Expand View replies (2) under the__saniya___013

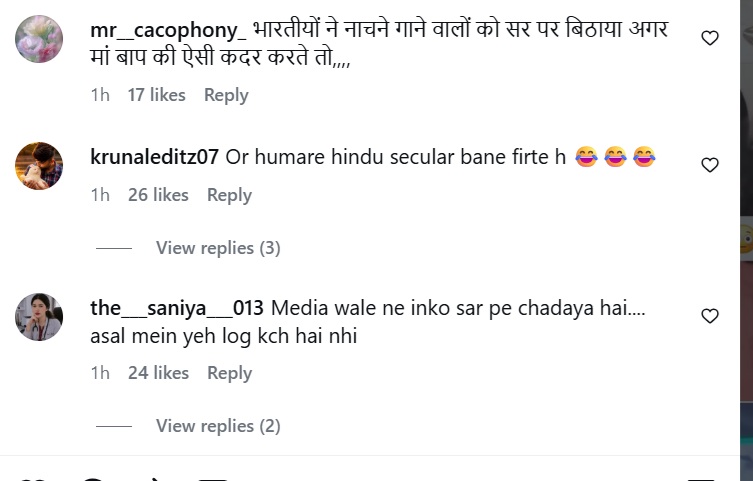coord(218,426)
